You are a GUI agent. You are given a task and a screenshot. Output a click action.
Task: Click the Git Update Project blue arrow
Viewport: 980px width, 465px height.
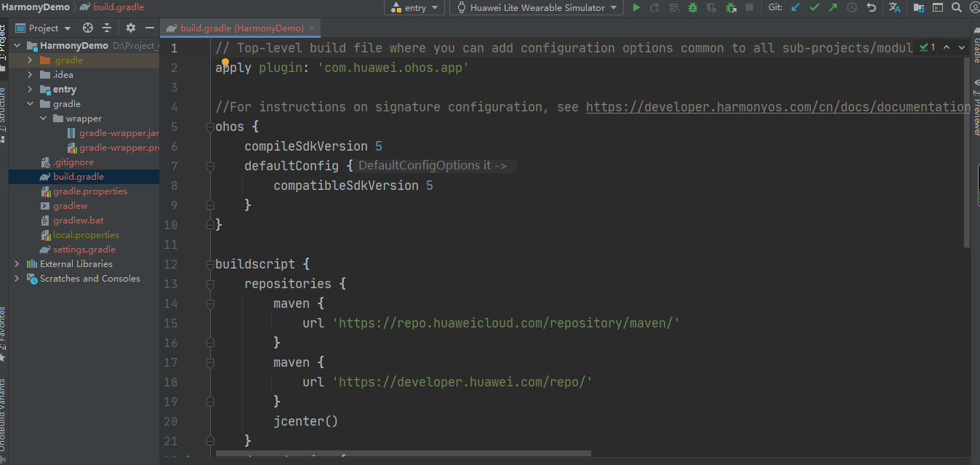[x=795, y=8]
